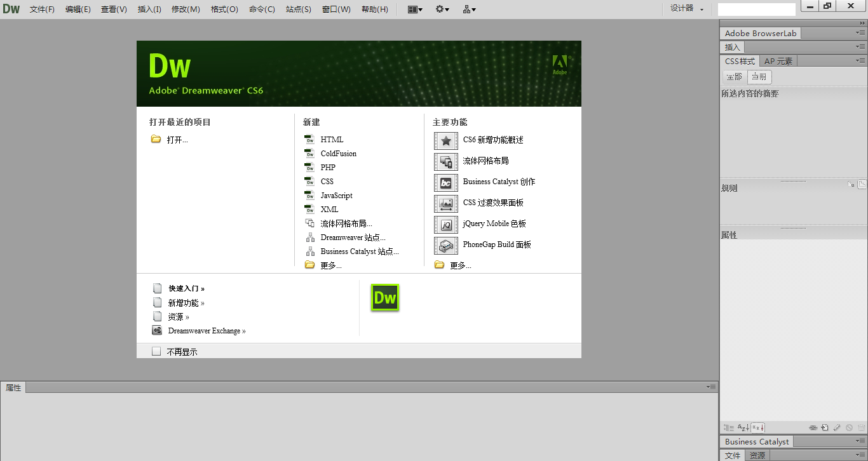Show only set properties in CSS panel
The height and width of the screenshot is (461, 868).
coord(758,428)
